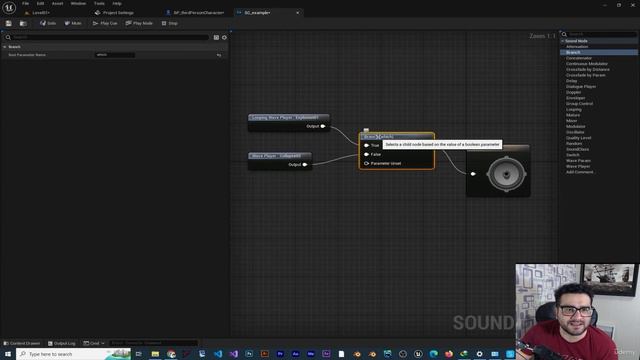Click the Branch node False pin

366,154
